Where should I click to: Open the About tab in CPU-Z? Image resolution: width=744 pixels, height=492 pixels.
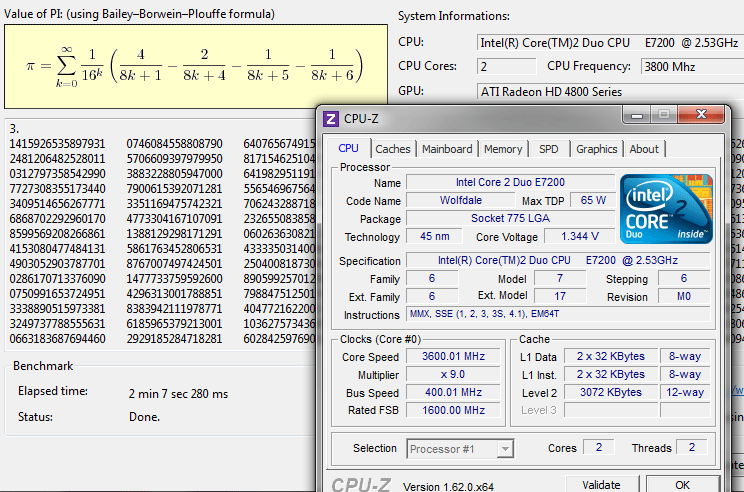click(x=644, y=149)
